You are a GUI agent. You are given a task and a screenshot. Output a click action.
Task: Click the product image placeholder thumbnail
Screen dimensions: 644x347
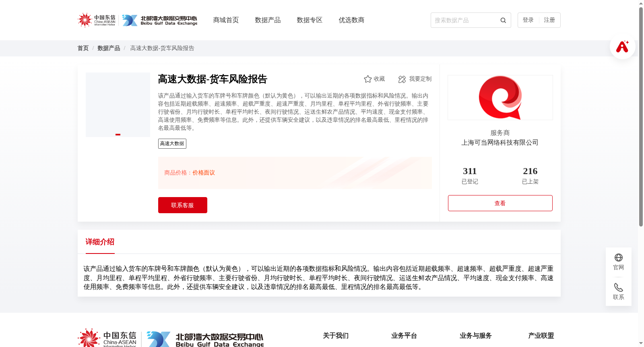[x=118, y=105]
